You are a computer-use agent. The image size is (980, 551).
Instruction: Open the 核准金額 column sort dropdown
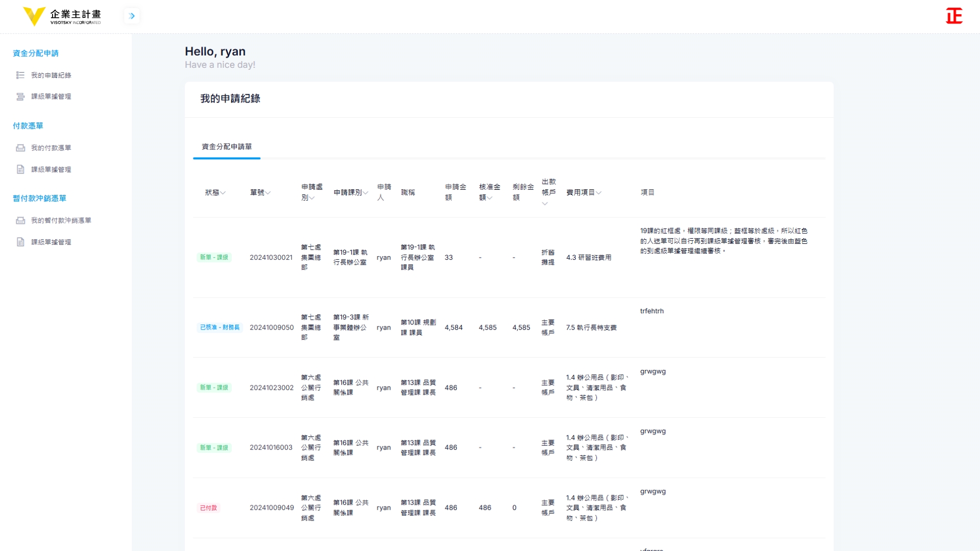point(490,198)
